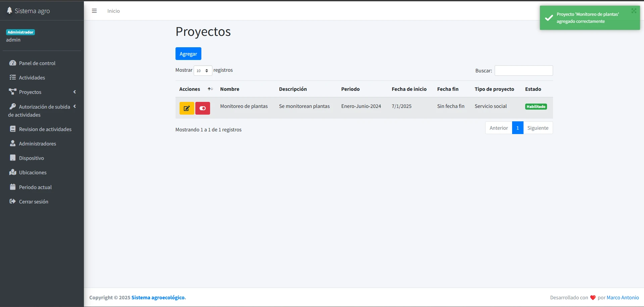Click the Habilitado status badge
The height and width of the screenshot is (307, 644).
click(536, 107)
